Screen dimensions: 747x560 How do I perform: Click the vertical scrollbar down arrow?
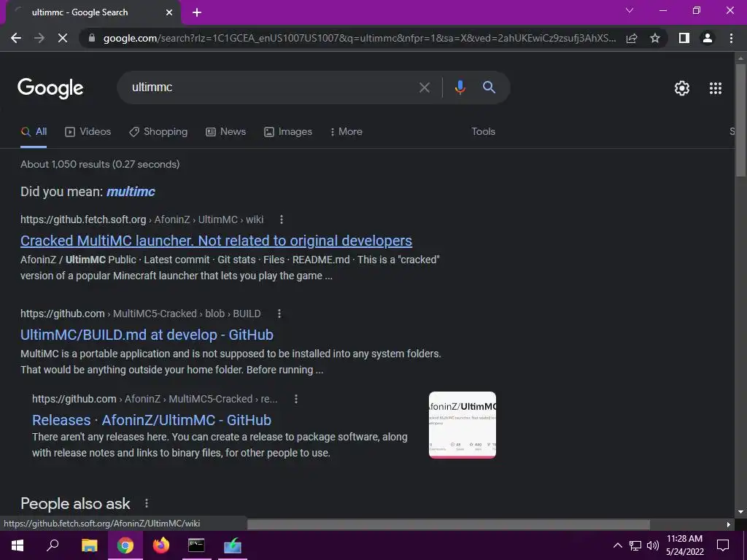[740, 512]
